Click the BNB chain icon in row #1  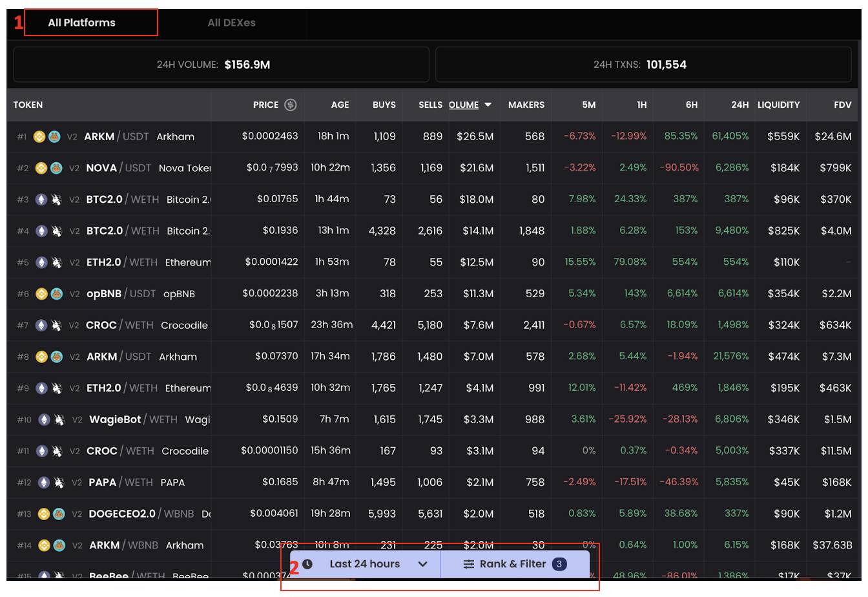point(39,136)
